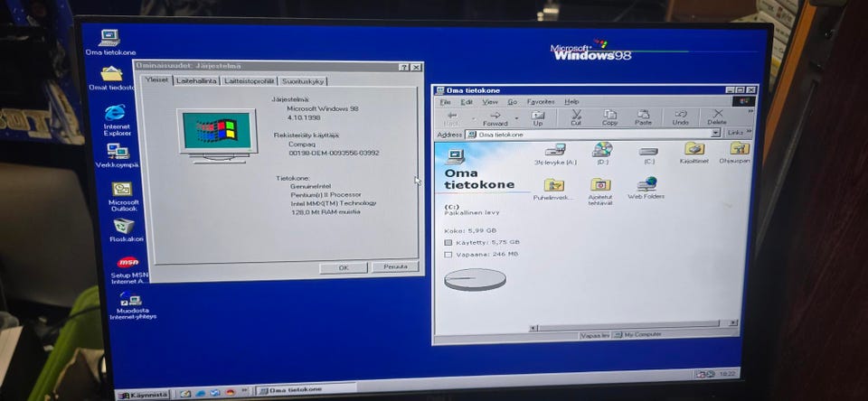Screen dimensions: 868x401
Task: Open the Puhelinverkkoyhteydet folder
Action: pos(553,189)
